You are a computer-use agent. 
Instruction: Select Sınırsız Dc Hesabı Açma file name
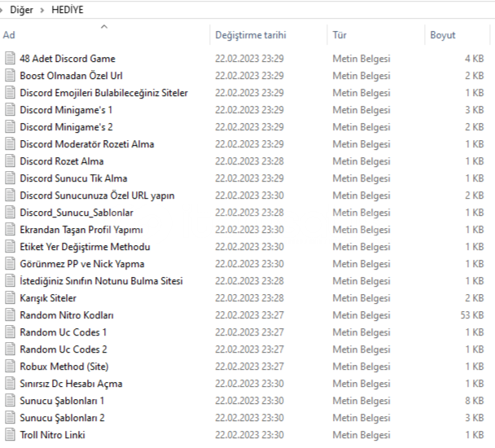71,384
